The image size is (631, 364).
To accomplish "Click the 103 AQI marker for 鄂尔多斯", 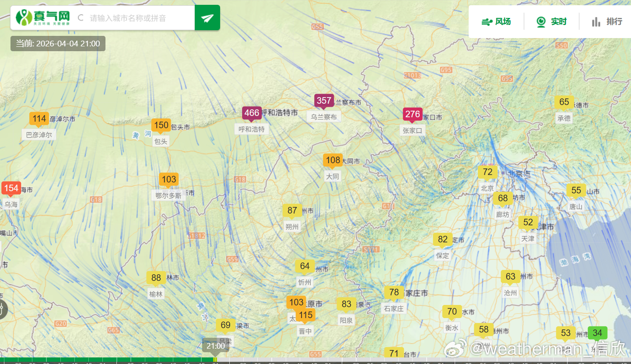I will click(x=169, y=179).
